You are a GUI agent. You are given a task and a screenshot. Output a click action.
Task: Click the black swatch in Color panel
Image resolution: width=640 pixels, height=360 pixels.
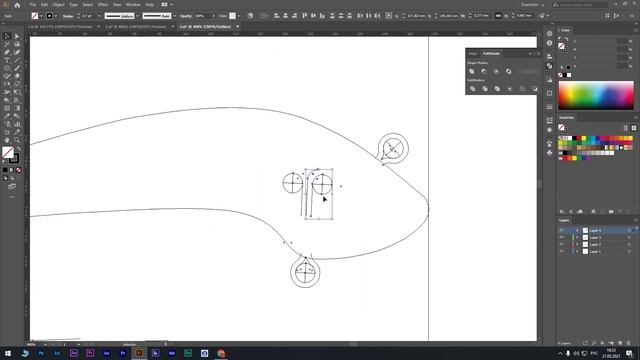[564, 75]
